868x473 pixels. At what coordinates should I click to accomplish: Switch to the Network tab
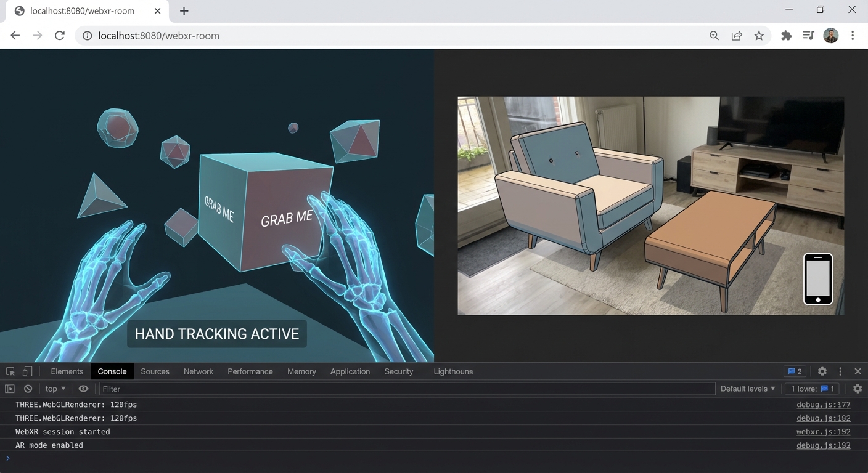pos(198,371)
